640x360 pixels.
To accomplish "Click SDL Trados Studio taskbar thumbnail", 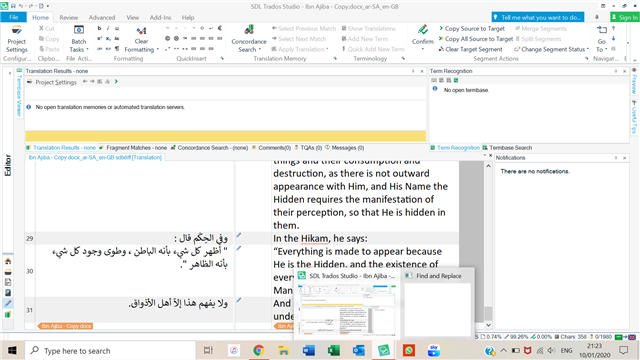I will point(347,303).
